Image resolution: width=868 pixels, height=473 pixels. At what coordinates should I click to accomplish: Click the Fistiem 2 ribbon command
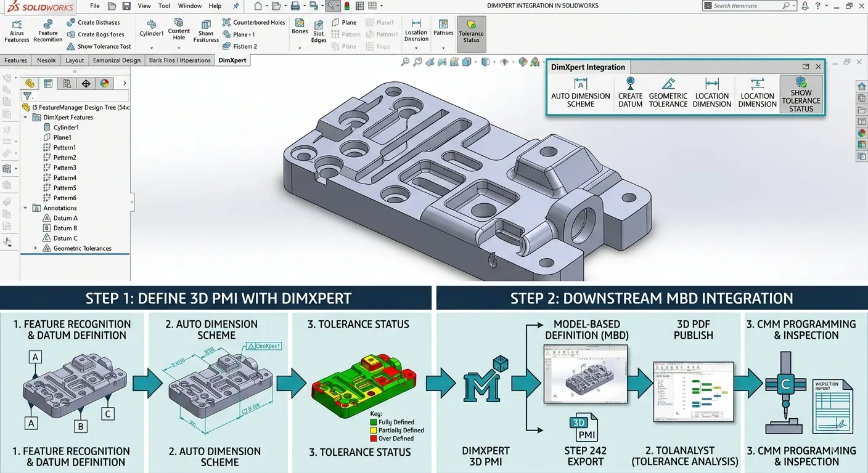[x=240, y=46]
